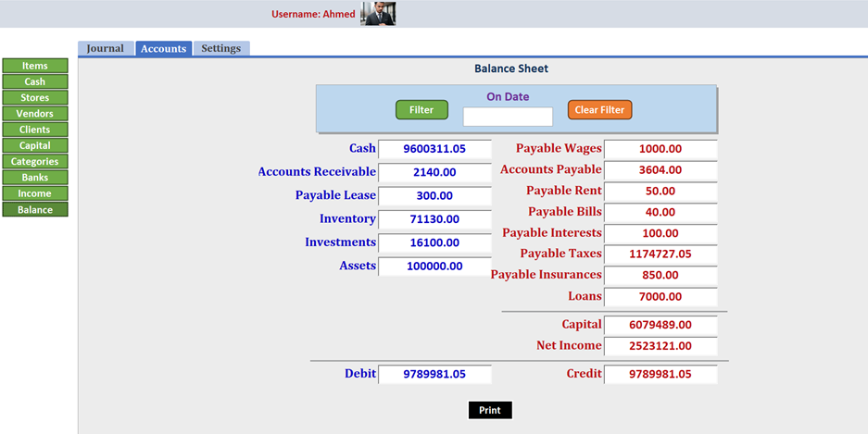
Task: Click the Credit label
Action: 584,374
